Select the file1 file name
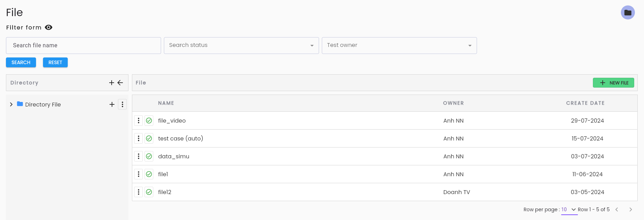This screenshot has width=644, height=220. click(x=163, y=174)
